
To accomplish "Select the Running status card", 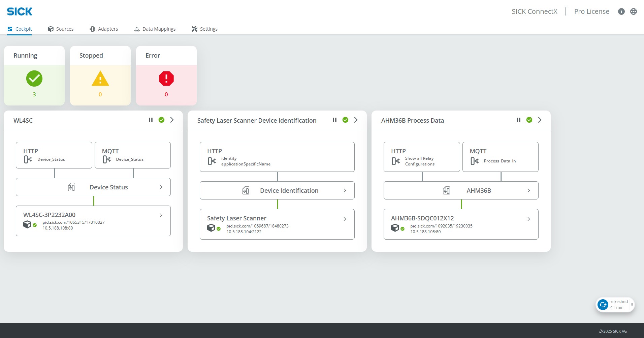I will (x=34, y=75).
